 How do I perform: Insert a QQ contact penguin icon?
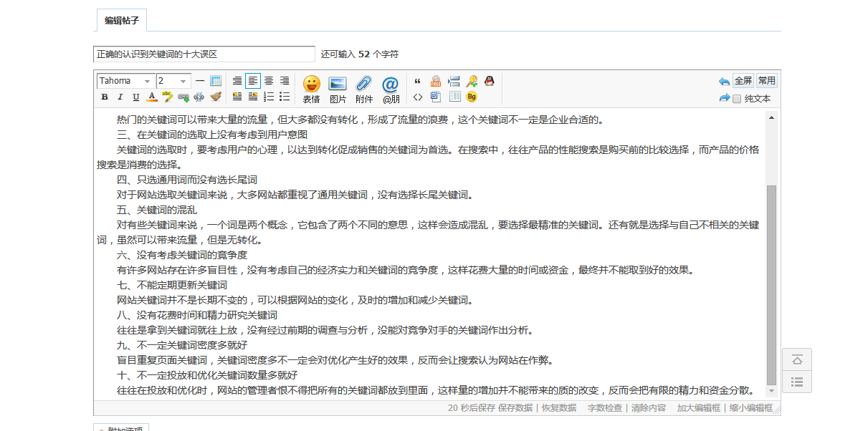point(490,81)
